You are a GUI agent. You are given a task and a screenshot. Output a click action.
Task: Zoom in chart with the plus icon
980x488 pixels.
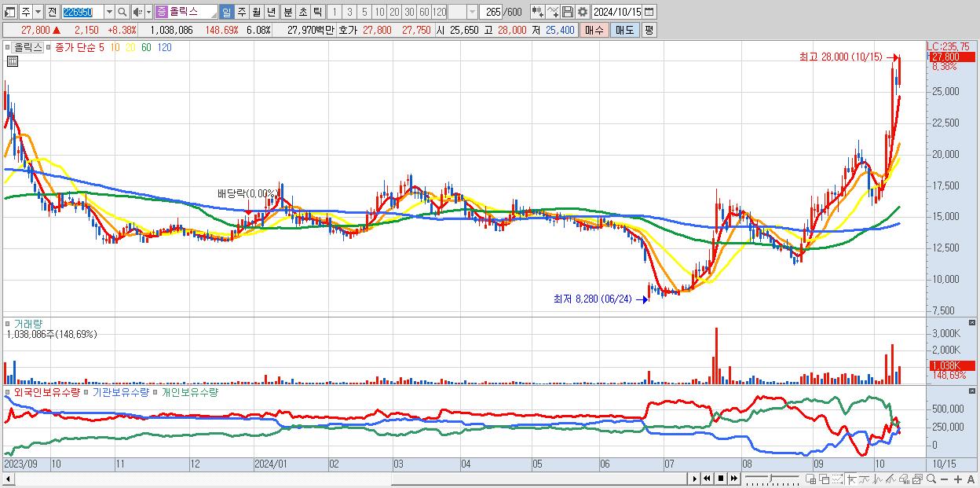(958, 479)
